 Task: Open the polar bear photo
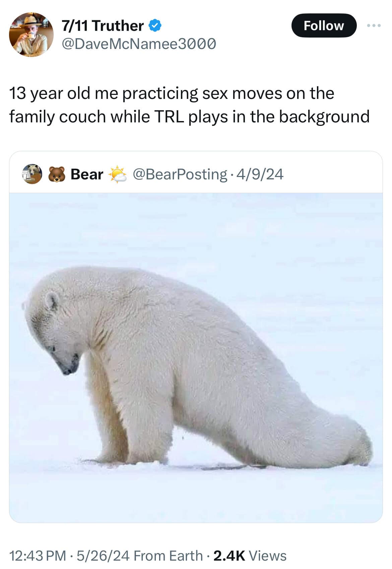tap(196, 358)
